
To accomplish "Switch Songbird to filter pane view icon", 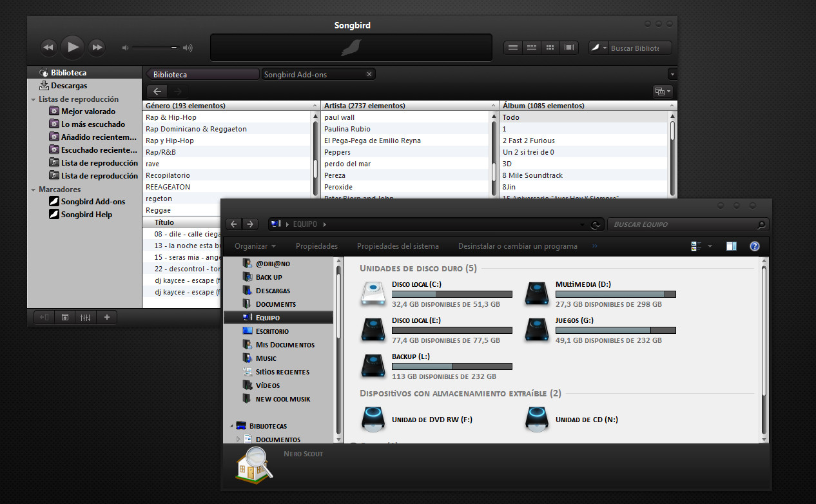I will pyautogui.click(x=532, y=48).
